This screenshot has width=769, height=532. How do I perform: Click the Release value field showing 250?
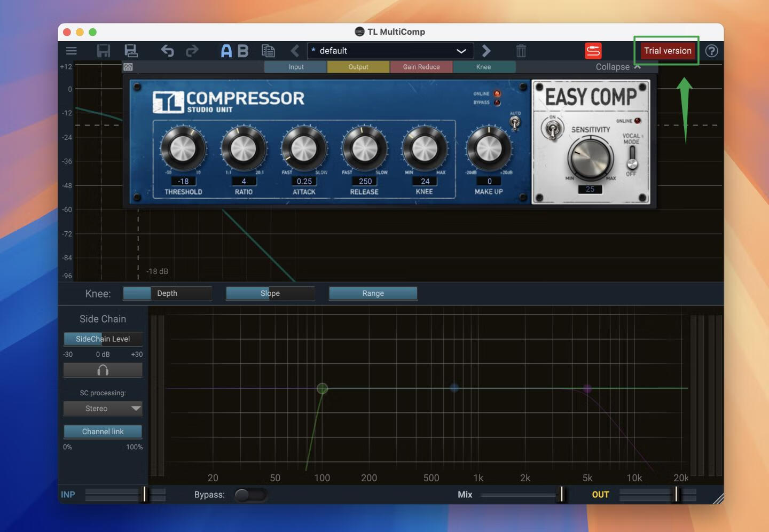click(365, 182)
